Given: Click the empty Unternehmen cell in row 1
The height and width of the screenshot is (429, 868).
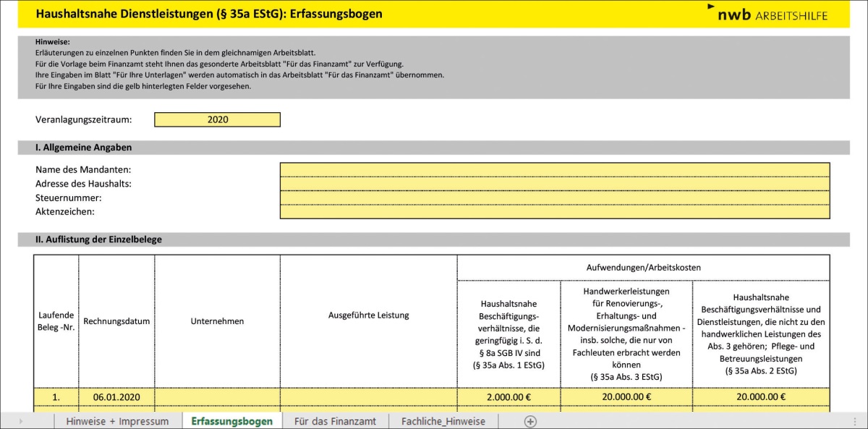Looking at the screenshot, I should [x=217, y=396].
